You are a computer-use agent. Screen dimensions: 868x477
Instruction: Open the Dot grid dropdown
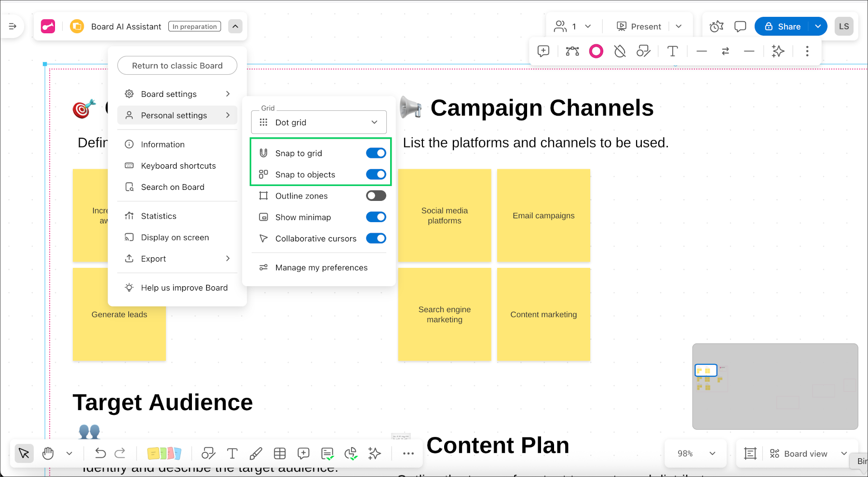(x=319, y=122)
